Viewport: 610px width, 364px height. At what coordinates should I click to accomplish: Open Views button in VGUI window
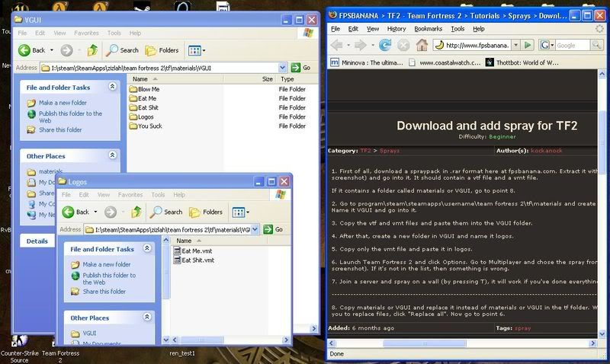pyautogui.click(x=197, y=50)
